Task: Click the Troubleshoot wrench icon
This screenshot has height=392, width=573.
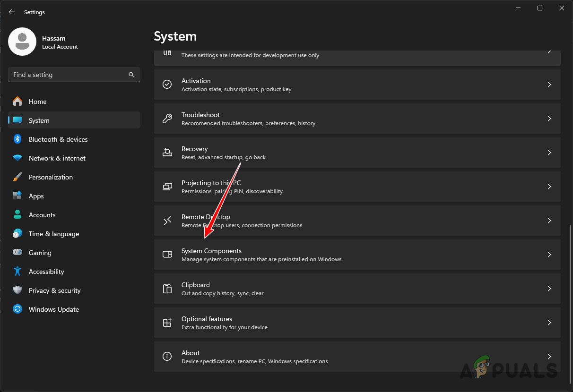Action: click(167, 118)
